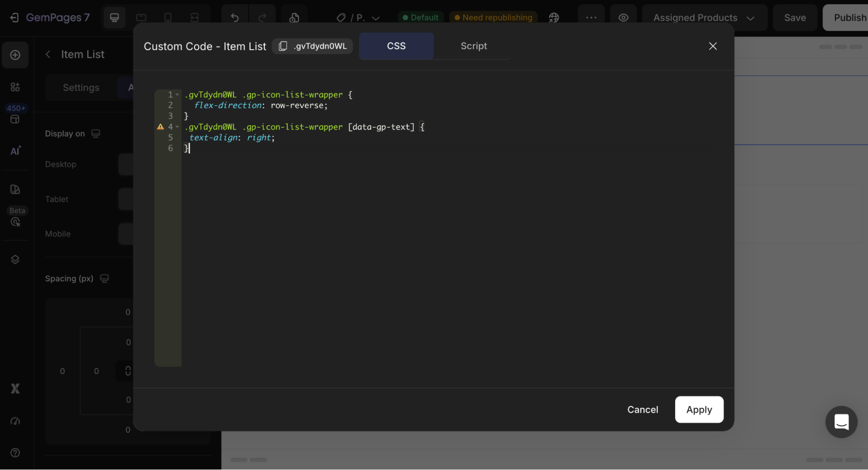868x470 pixels.
Task: Collapse the CSS rule at line 1
Action: pos(177,95)
